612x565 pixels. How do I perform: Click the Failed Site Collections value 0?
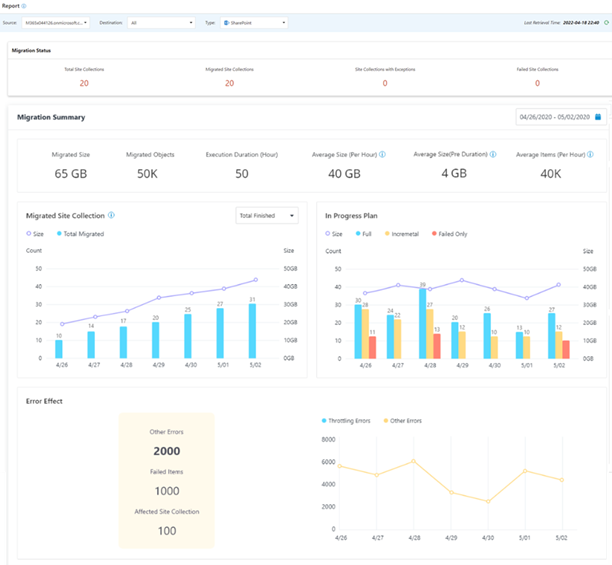click(537, 83)
